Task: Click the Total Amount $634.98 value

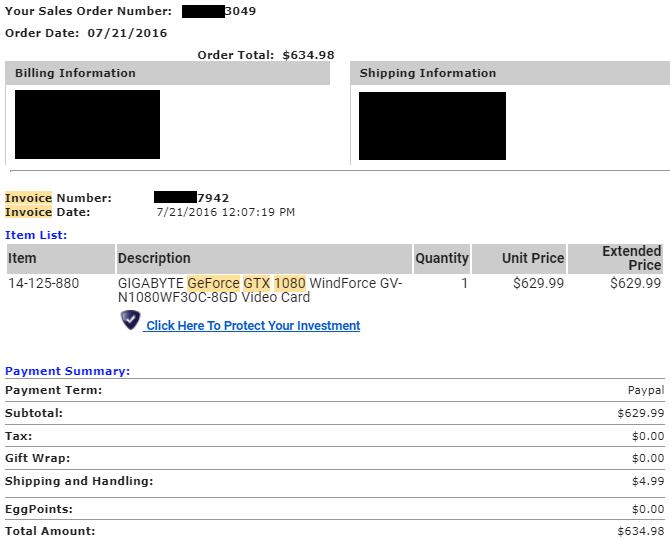Action: click(x=641, y=531)
